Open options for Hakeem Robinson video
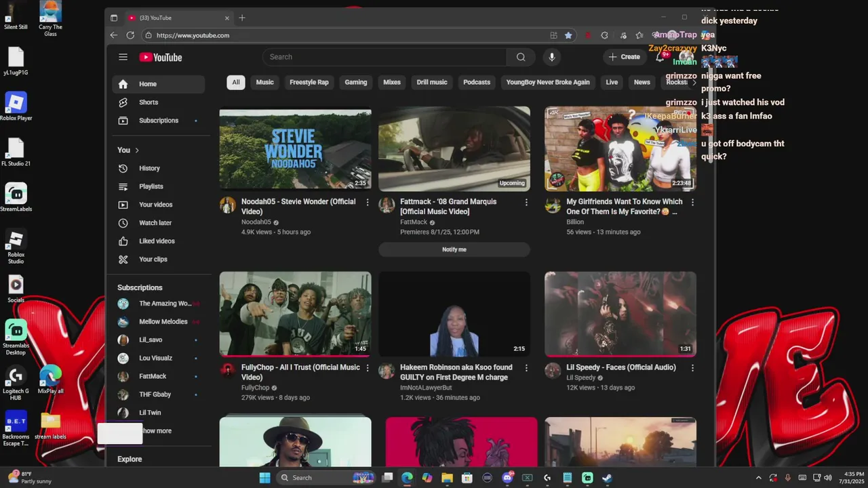 [526, 368]
